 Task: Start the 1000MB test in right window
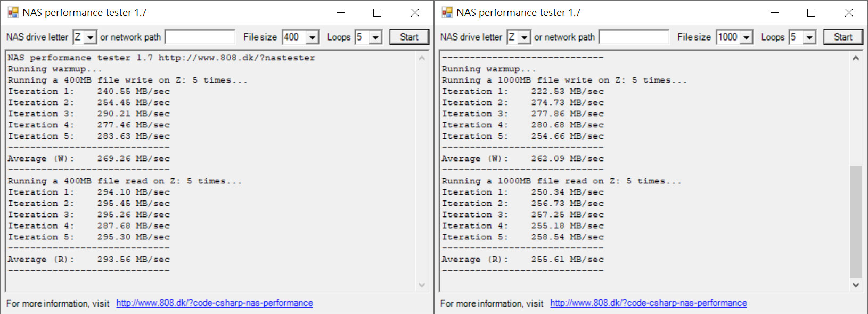tap(843, 37)
